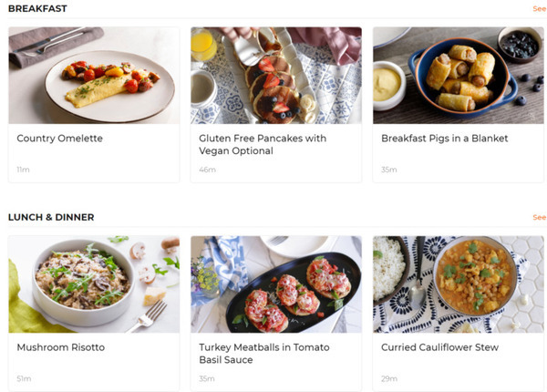Click the Turkey Meatballs dish image

tap(275, 284)
